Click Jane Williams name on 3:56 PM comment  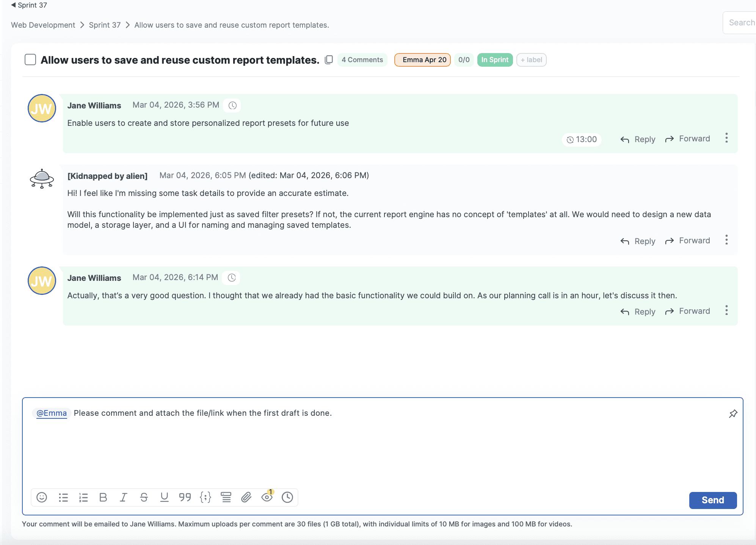click(x=94, y=106)
